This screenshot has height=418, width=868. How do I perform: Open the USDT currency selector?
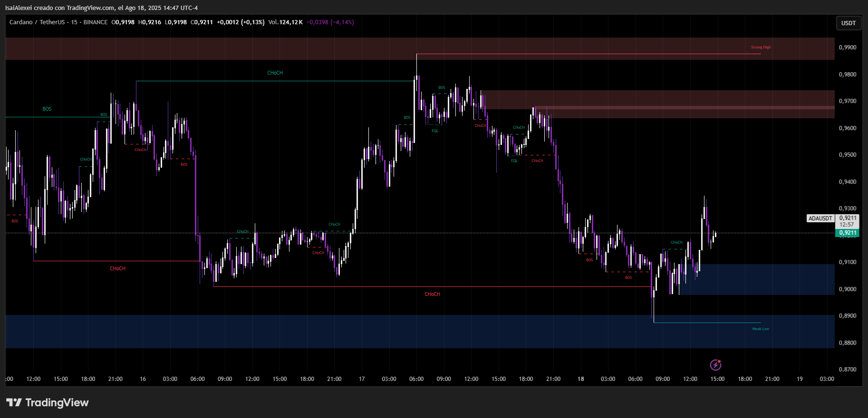[849, 23]
